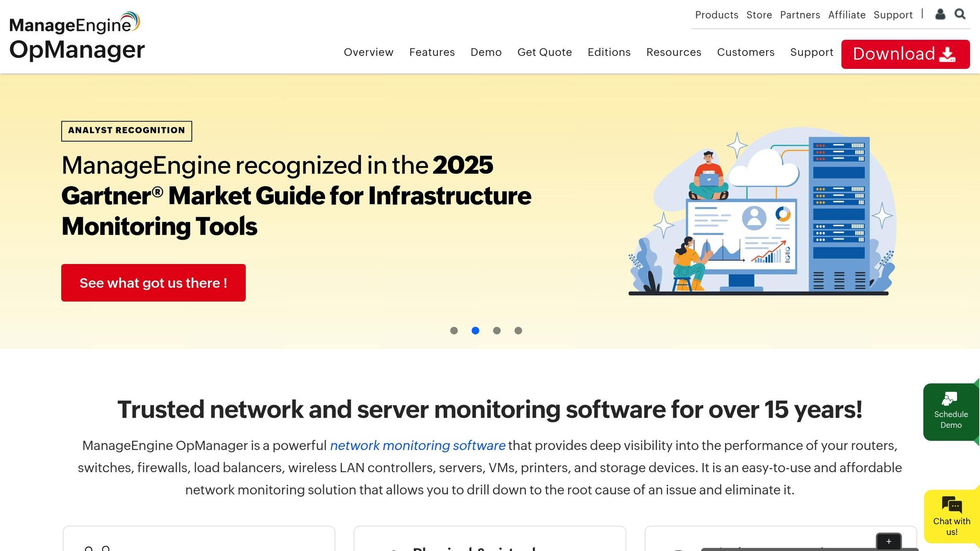Open the Customers nav item
This screenshot has width=980, height=551.
coord(746,52)
